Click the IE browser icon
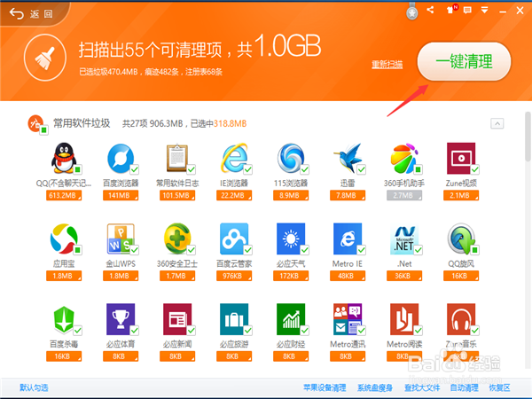Screen dimensions: 532x399 tap(234, 158)
